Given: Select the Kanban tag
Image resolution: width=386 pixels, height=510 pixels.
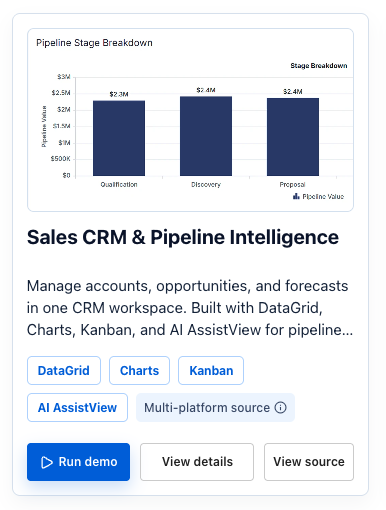Looking at the screenshot, I should pos(211,370).
